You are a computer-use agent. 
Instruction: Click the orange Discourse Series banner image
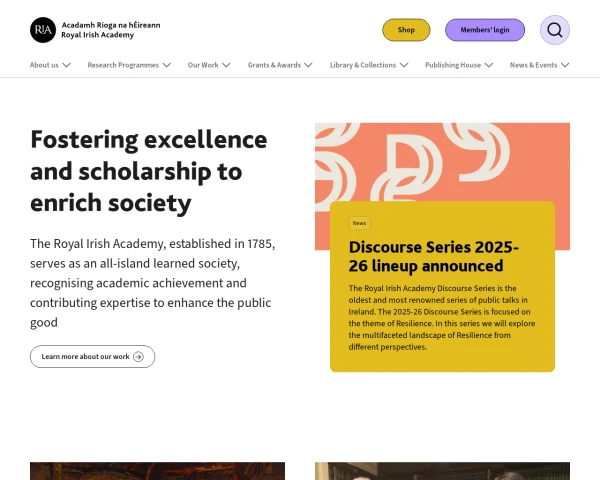(442, 160)
